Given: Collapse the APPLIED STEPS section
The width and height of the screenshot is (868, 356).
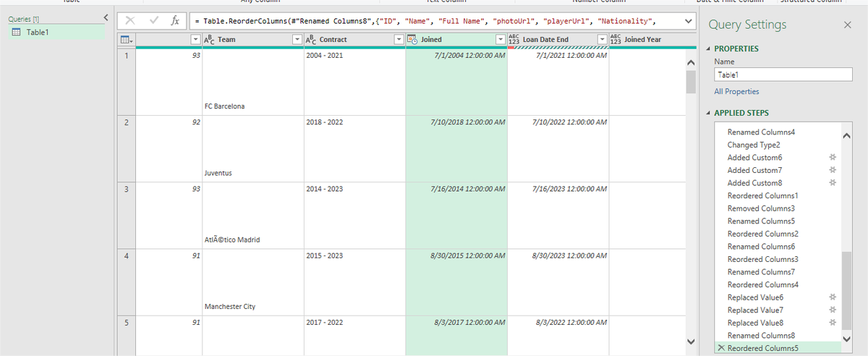Looking at the screenshot, I should click(x=708, y=114).
